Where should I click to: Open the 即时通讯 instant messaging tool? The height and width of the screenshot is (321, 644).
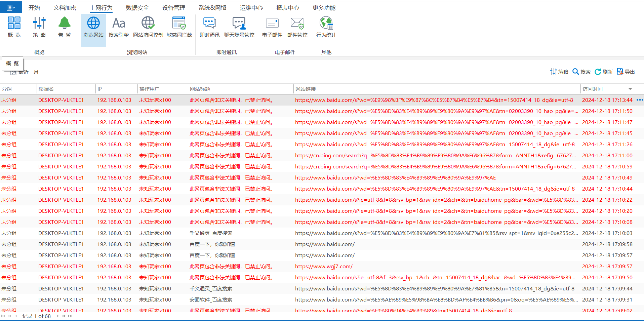[x=209, y=27]
